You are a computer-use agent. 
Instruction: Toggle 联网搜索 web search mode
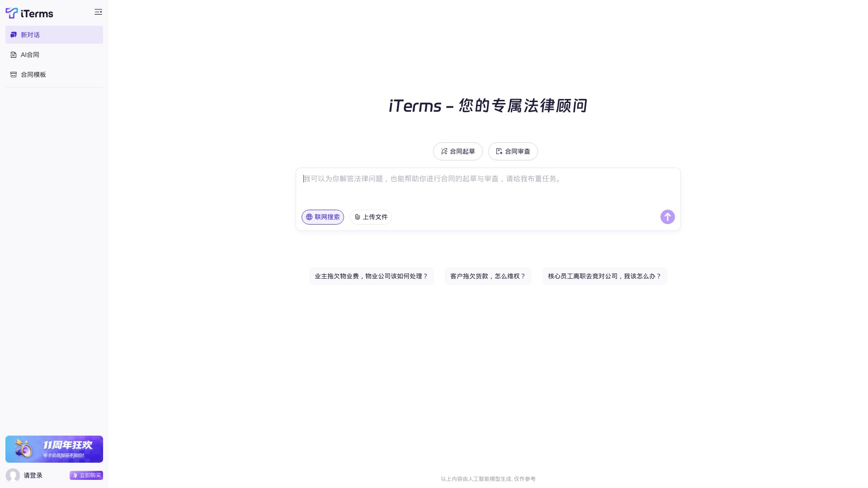pos(323,217)
